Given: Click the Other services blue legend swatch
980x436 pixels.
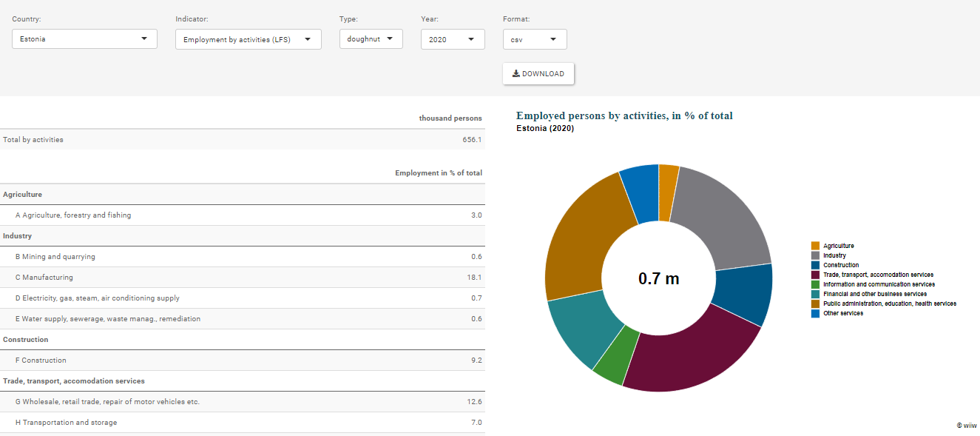Looking at the screenshot, I should pyautogui.click(x=815, y=313).
